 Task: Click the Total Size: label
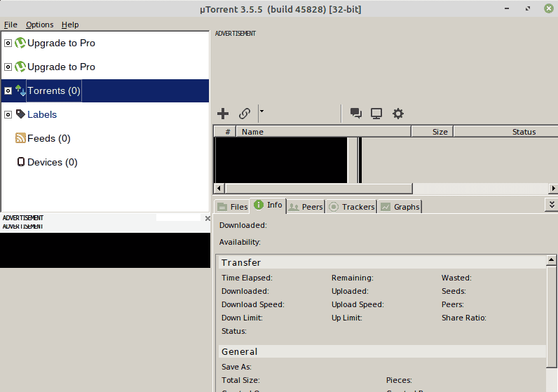click(240, 380)
